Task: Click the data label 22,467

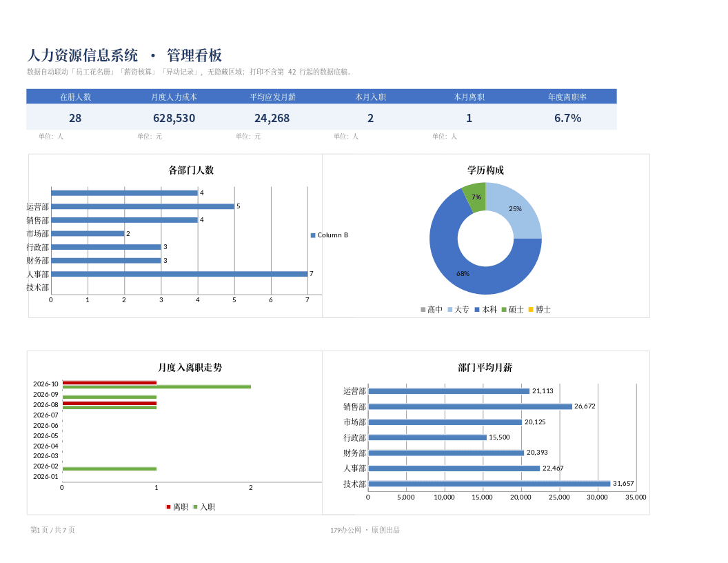Action: (x=553, y=468)
